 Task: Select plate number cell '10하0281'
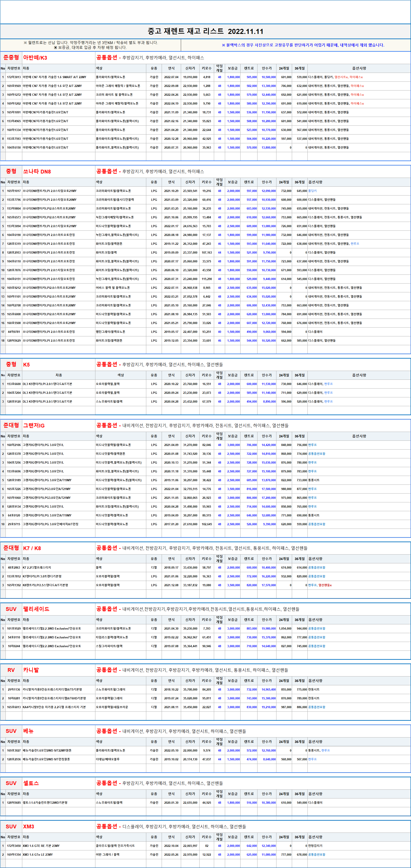point(14,698)
